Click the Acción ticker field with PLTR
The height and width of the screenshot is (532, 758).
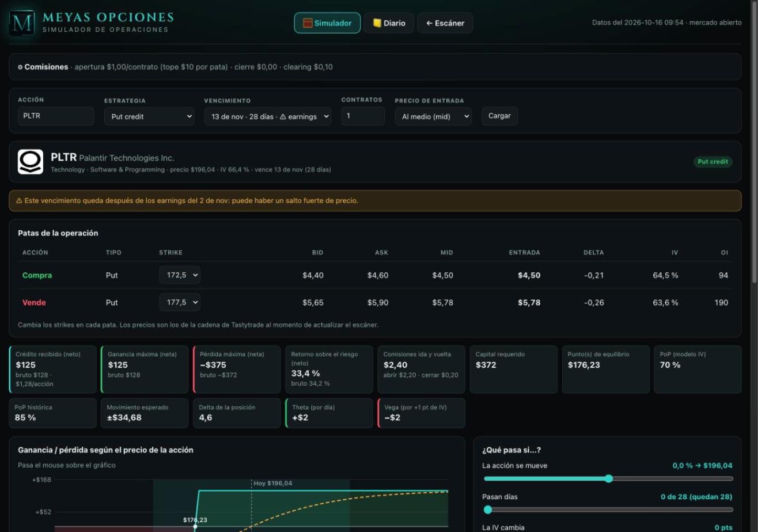pyautogui.click(x=56, y=116)
